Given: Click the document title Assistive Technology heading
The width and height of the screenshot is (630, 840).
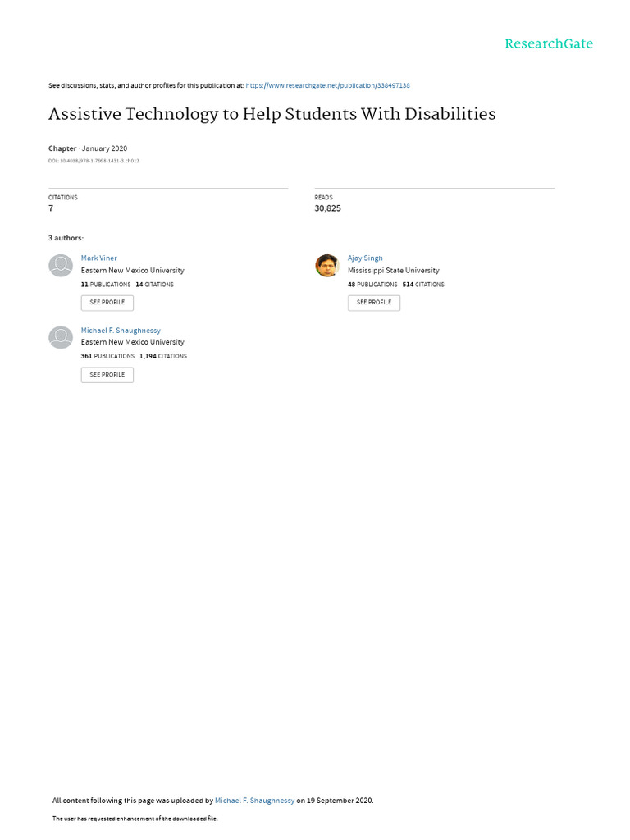Looking at the screenshot, I should tap(272, 114).
